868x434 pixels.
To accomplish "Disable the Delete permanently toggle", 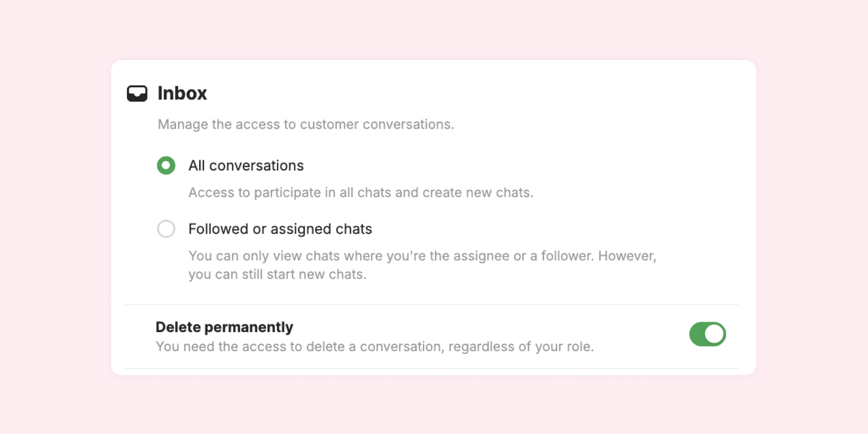I will 707,334.
